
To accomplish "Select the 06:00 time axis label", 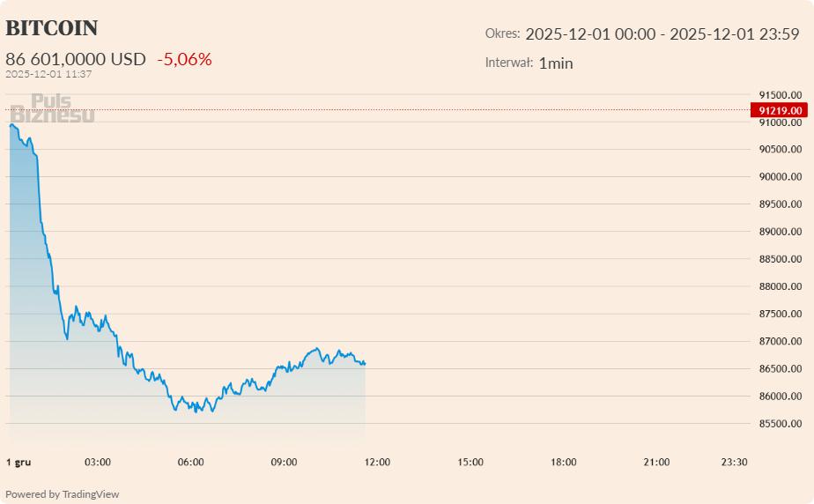I will coord(190,462).
